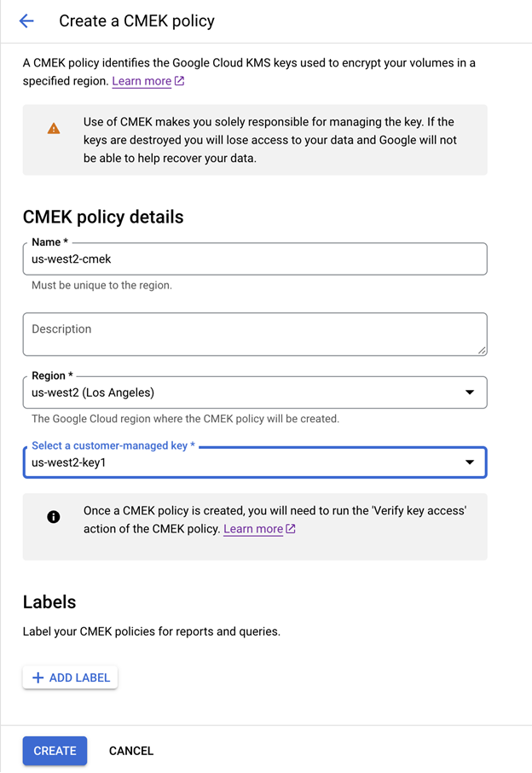Click the black info circle icon
Screen dimensions: 532x773
(x=54, y=517)
